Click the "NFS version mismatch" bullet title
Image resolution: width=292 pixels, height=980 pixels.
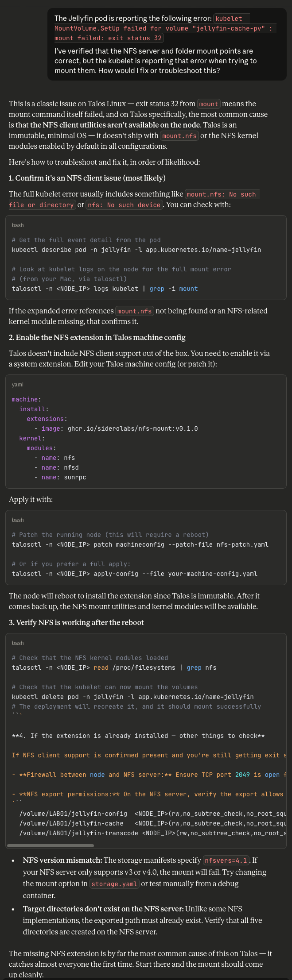click(x=62, y=860)
